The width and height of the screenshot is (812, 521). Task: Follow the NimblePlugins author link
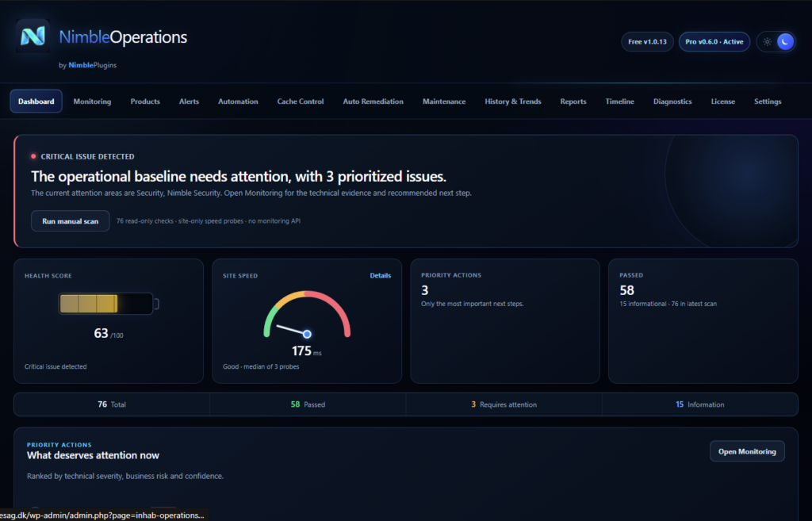[92, 65]
